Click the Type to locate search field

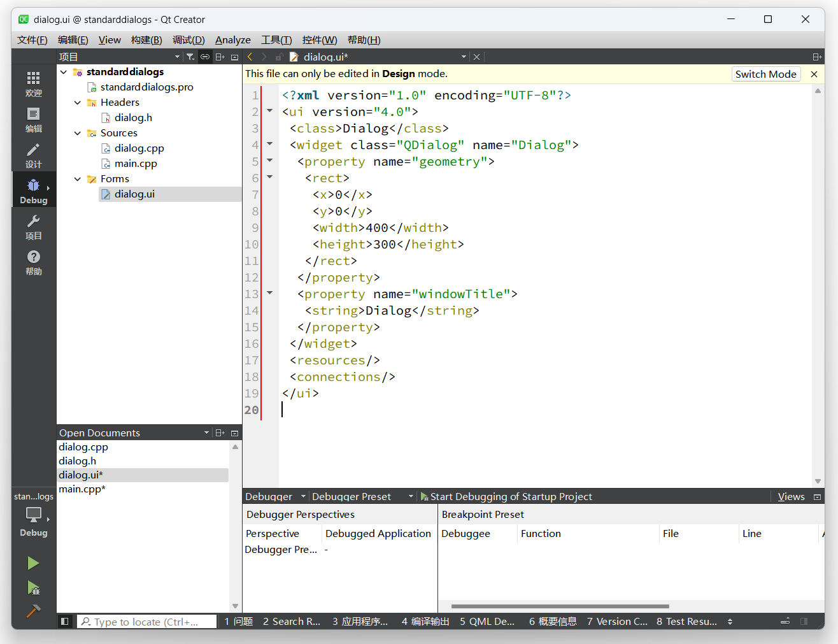145,622
